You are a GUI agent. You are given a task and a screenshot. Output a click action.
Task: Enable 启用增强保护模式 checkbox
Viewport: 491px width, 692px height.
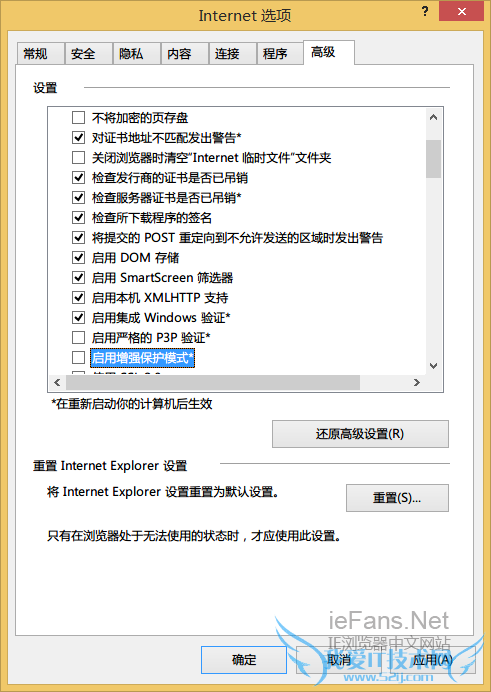tap(79, 357)
